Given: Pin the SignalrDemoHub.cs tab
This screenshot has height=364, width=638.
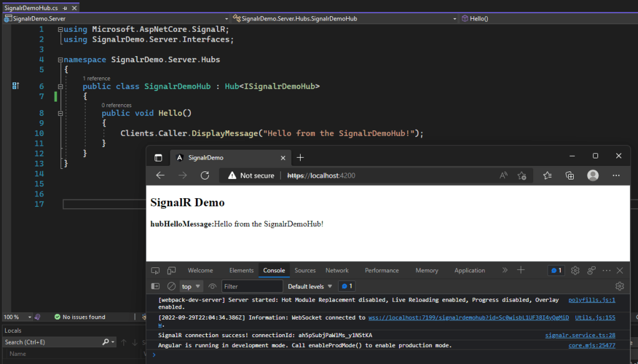Looking at the screenshot, I should click(65, 8).
